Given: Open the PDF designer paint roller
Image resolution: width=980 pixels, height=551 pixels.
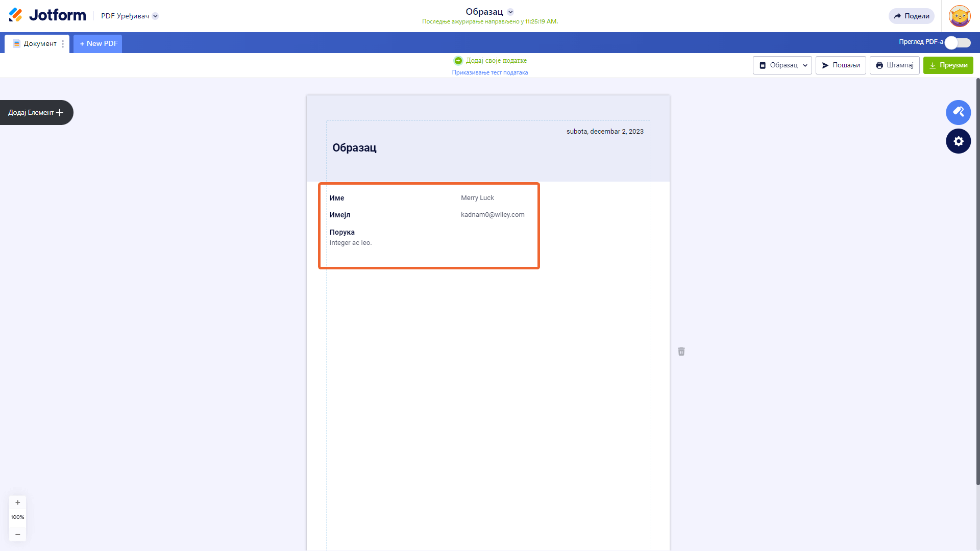Looking at the screenshot, I should pos(958,112).
